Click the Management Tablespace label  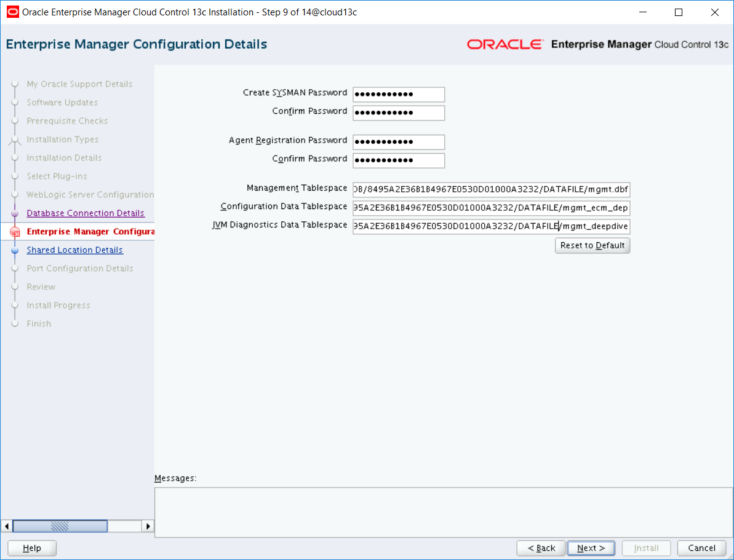pos(297,188)
